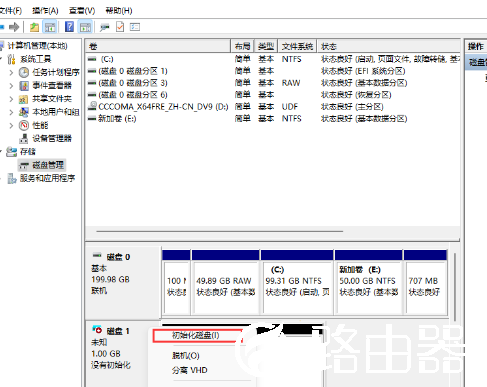
Task: Click the forward arrow toolbar button
Action: click(x=14, y=27)
